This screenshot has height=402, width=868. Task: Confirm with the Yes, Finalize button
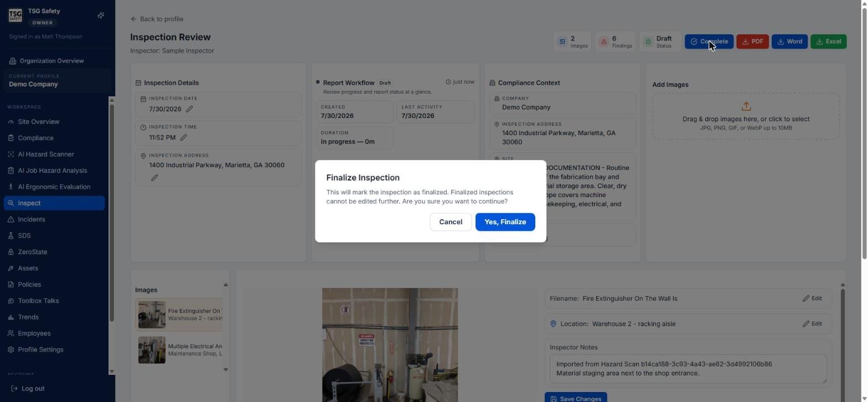pos(505,222)
